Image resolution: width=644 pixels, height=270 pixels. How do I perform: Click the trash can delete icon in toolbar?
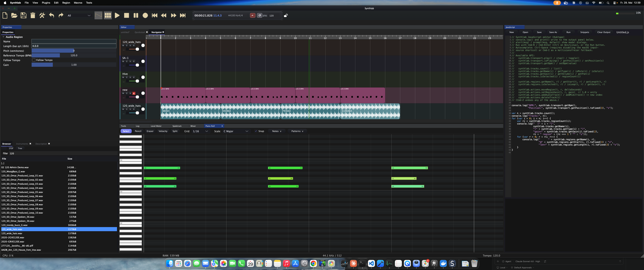click(33, 16)
